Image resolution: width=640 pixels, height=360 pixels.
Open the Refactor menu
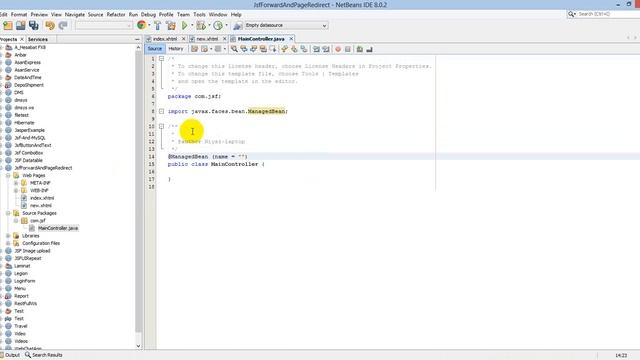coord(116,14)
